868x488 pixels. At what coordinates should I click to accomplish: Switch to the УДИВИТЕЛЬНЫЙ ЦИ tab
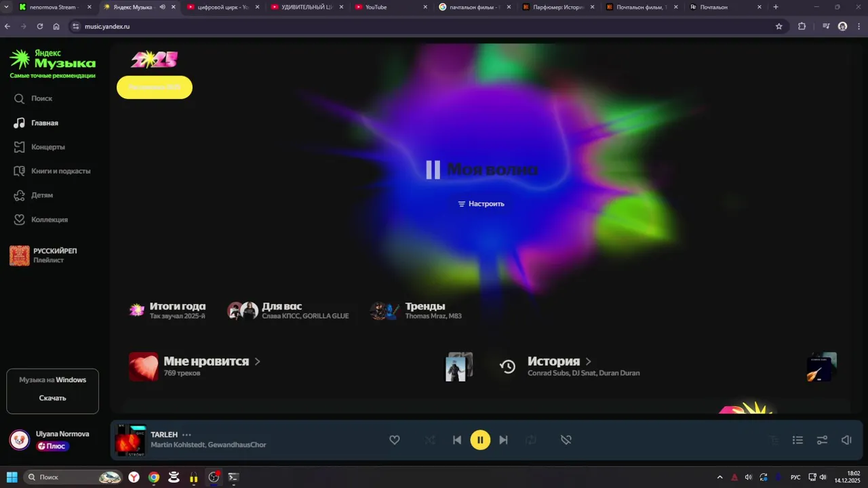point(308,7)
